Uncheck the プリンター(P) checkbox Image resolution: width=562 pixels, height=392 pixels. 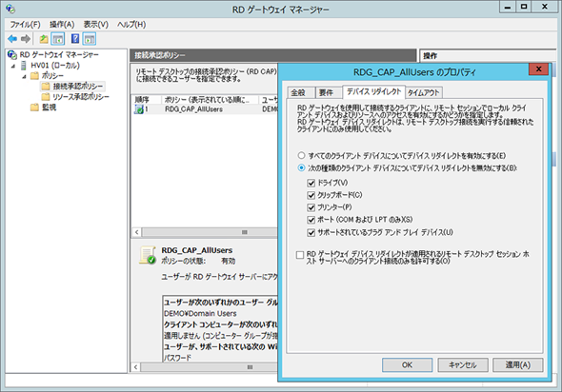[x=311, y=207]
